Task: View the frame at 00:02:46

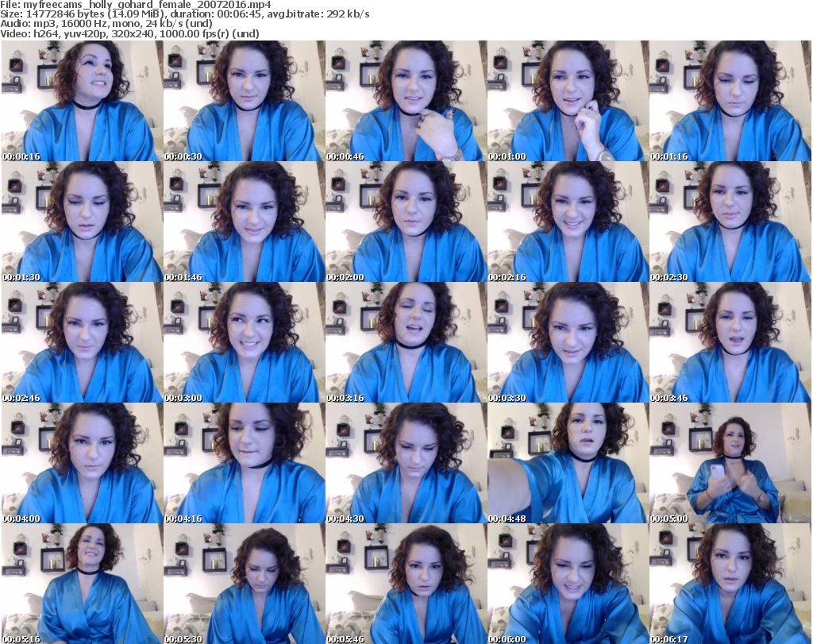Action: 82,343
